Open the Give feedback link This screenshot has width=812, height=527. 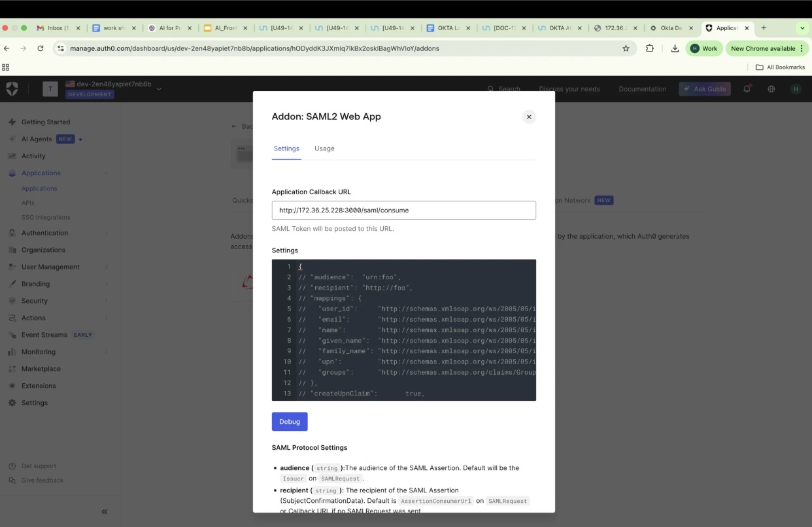click(43, 480)
